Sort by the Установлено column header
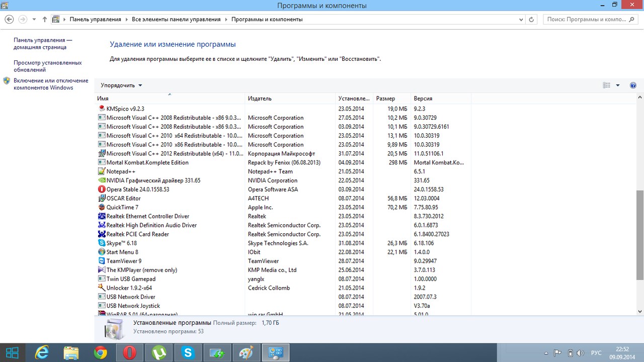The height and width of the screenshot is (362, 644). (355, 99)
